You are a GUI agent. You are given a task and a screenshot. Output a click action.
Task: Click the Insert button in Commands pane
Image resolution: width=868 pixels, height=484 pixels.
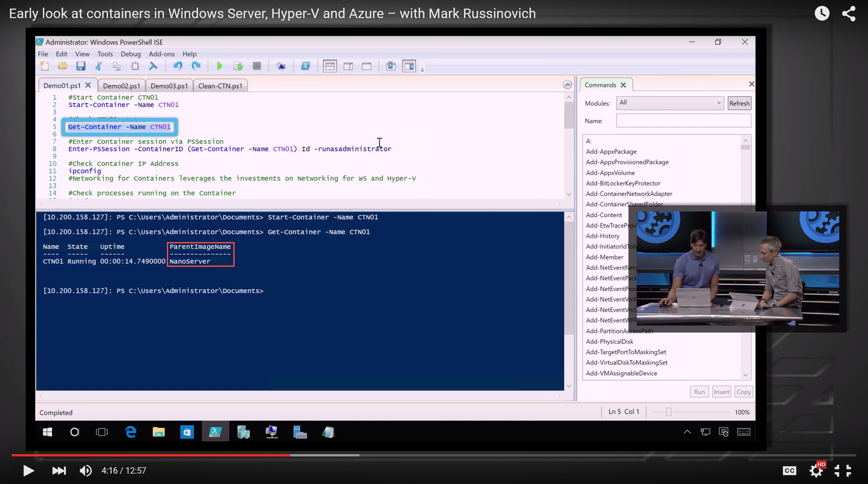point(722,392)
